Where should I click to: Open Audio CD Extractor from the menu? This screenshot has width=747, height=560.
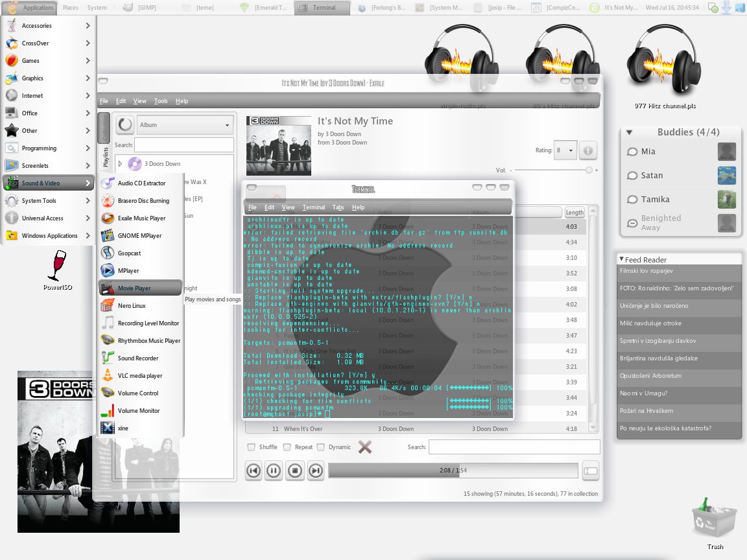pos(141,183)
